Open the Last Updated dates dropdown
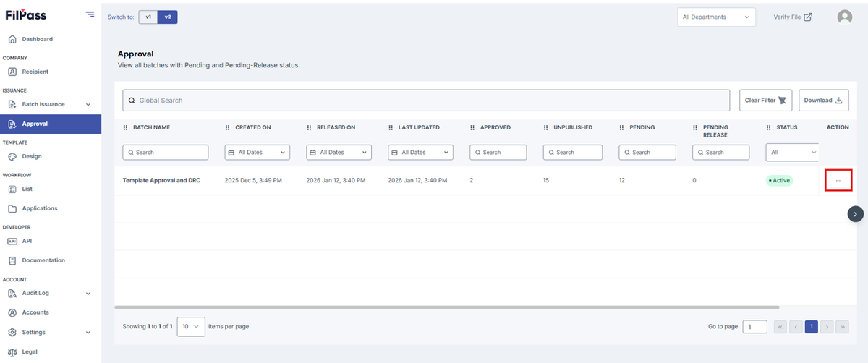Screen dimensions: 868x363 (421, 152)
